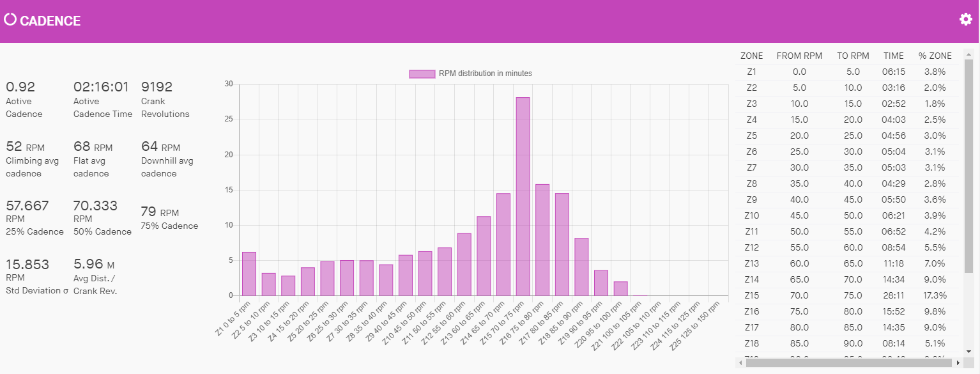Click the FROM RPM column header

[799, 56]
